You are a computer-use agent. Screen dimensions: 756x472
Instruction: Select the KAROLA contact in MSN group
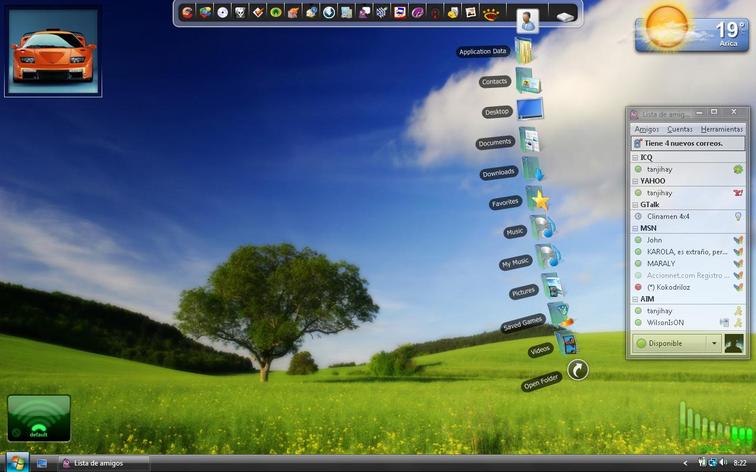pos(688,252)
